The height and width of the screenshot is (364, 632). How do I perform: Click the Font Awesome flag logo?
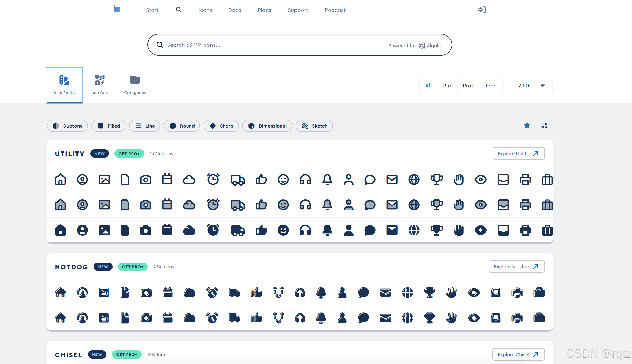tap(117, 9)
